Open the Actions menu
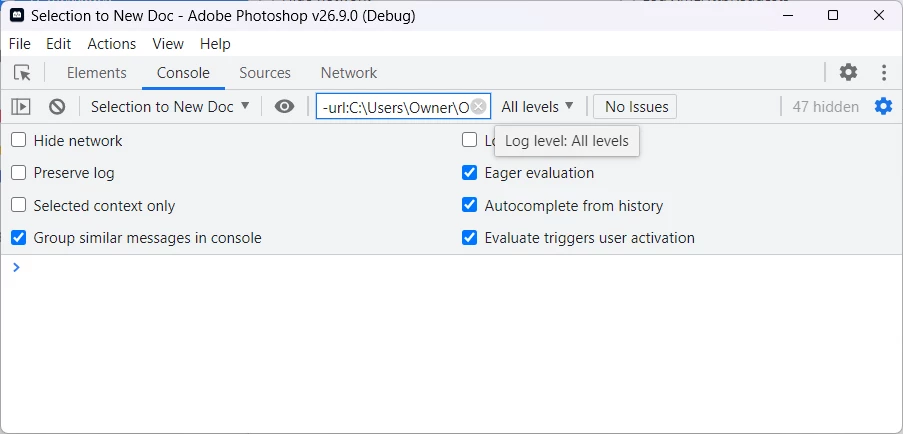This screenshot has height=434, width=903. [x=111, y=44]
